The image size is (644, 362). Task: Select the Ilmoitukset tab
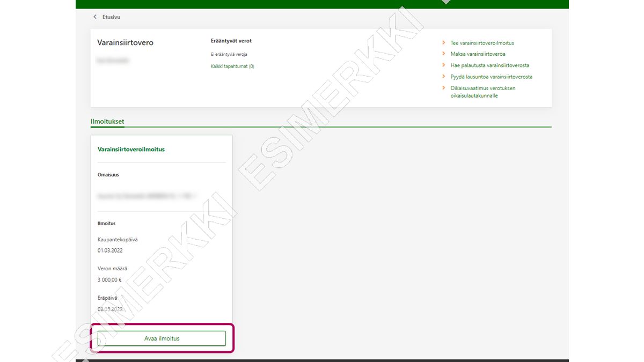click(x=107, y=122)
